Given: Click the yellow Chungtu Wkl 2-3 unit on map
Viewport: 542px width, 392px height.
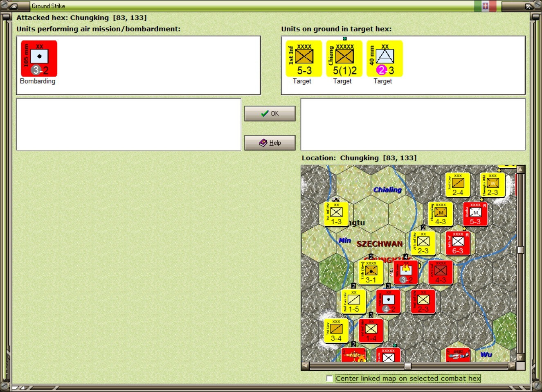Looking at the screenshot, I should (x=493, y=185).
